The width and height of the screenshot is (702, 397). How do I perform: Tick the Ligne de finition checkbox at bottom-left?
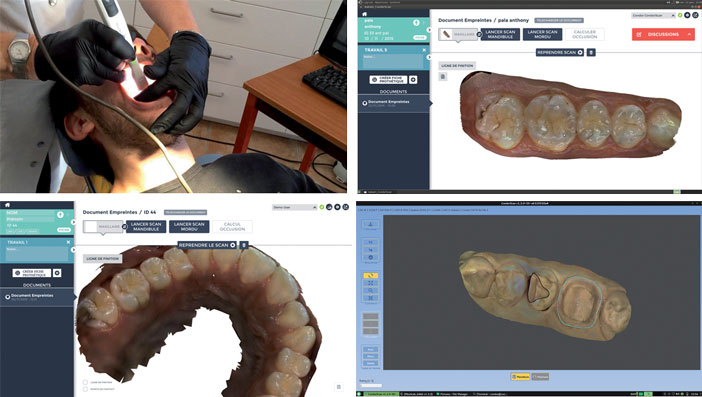coord(85,382)
